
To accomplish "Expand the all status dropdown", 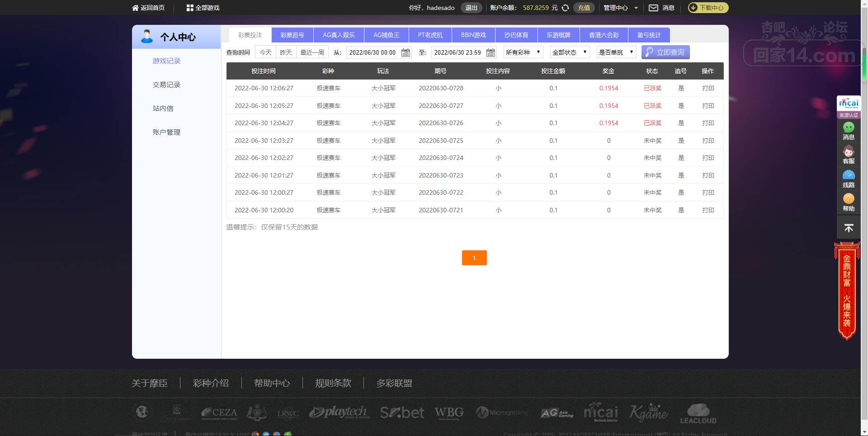I will tap(570, 52).
